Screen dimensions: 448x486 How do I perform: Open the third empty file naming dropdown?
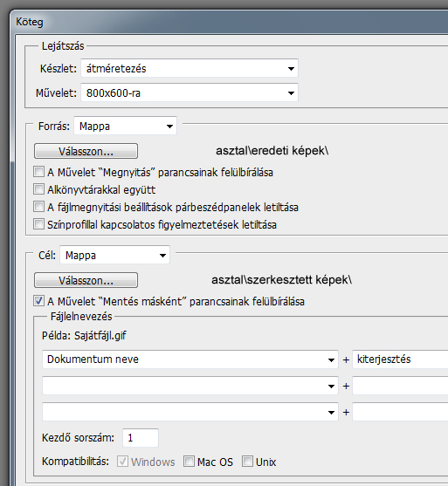[190, 412]
